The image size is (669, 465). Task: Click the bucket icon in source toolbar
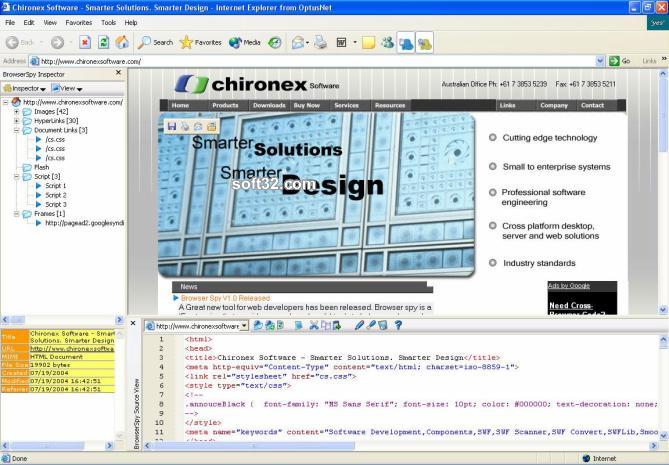click(383, 326)
